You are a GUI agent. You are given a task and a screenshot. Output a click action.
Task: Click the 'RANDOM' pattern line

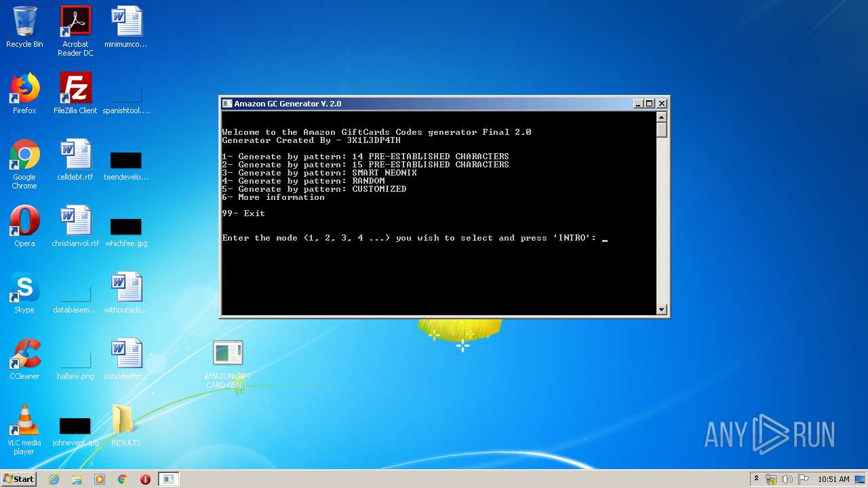(x=303, y=181)
